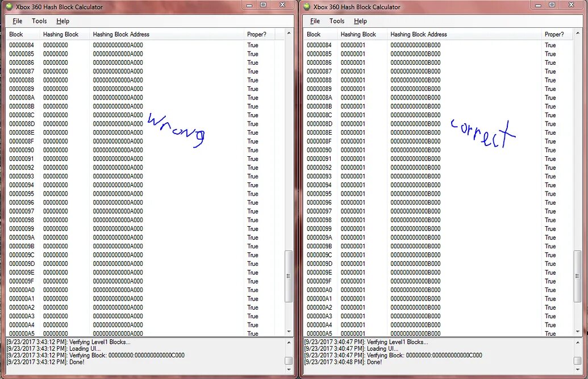Select block 00000096 row in right window
588x379 pixels.
tap(439, 203)
